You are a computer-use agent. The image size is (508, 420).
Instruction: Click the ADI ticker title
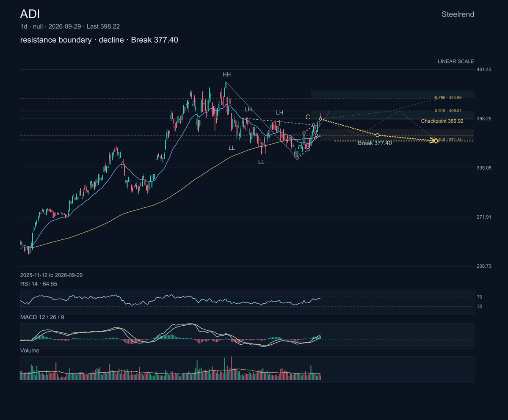(30, 14)
